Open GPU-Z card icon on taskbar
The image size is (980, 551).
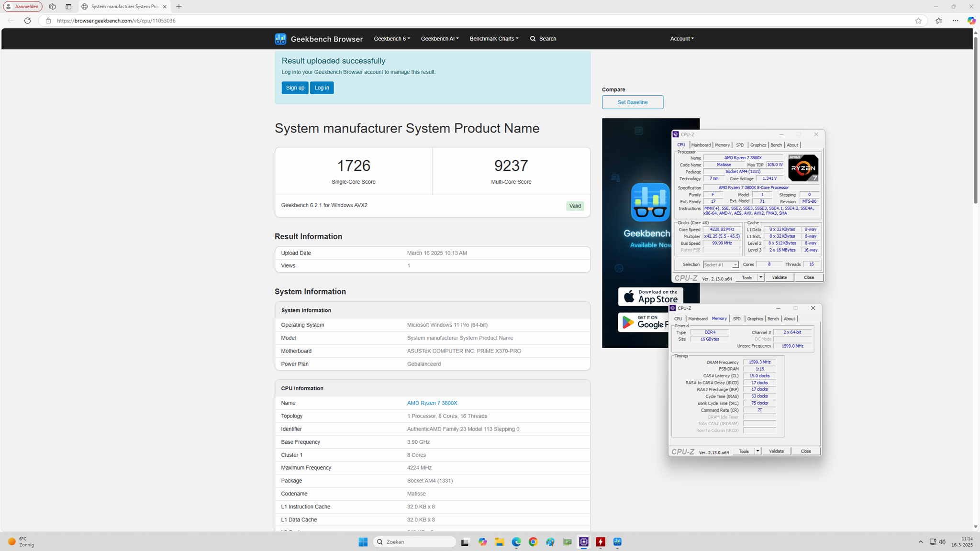(x=567, y=542)
